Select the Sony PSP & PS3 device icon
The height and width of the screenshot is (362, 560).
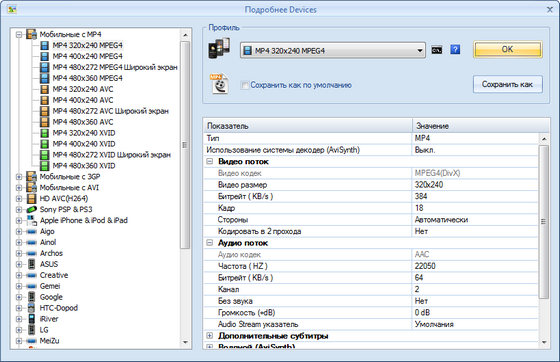pyautogui.click(x=31, y=209)
